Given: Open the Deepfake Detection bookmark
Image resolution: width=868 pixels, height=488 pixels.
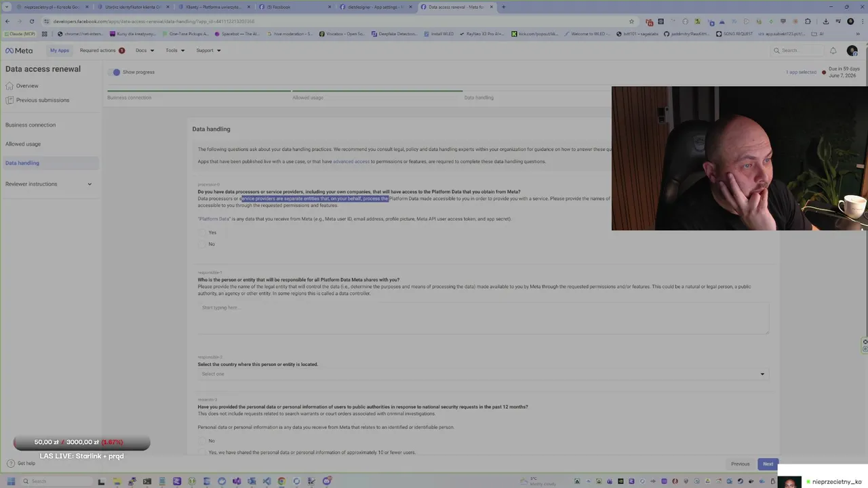Looking at the screenshot, I should 394,34.
